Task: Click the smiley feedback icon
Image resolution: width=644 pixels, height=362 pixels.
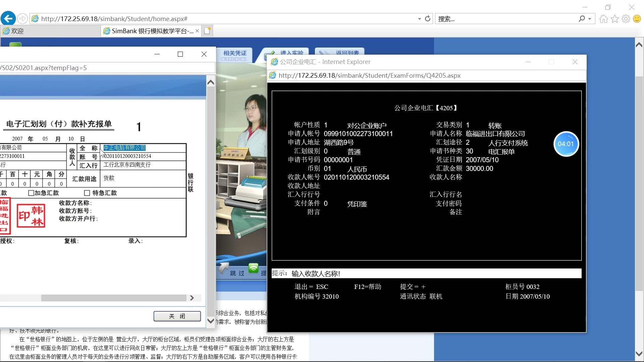Action: coord(637,19)
